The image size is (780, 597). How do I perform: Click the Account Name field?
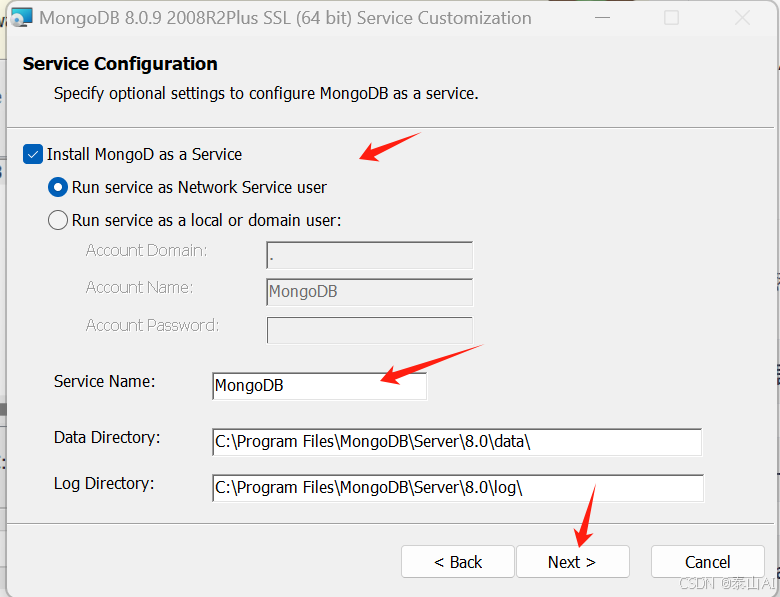click(x=370, y=292)
